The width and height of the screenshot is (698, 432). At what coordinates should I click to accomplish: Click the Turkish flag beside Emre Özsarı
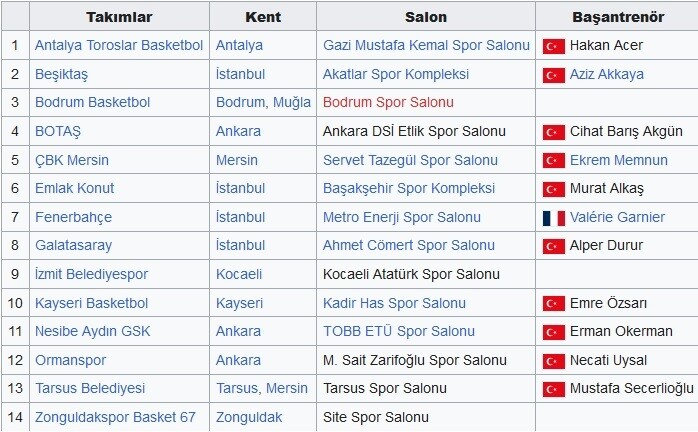(553, 304)
